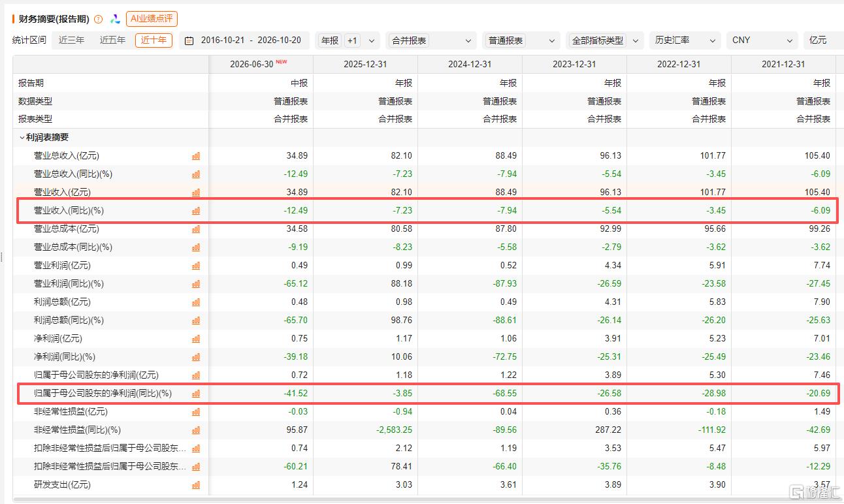Click chart icon beside 非经常性损益(亿元)

(196, 412)
